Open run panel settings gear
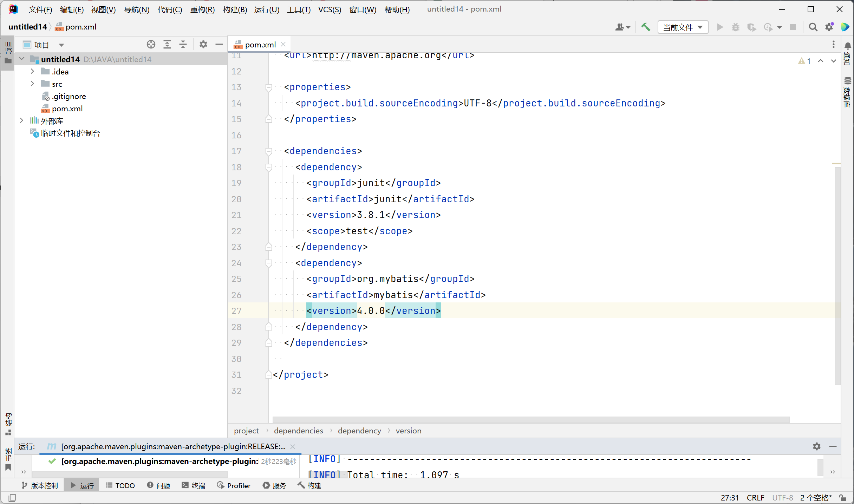The image size is (854, 504). 816,446
